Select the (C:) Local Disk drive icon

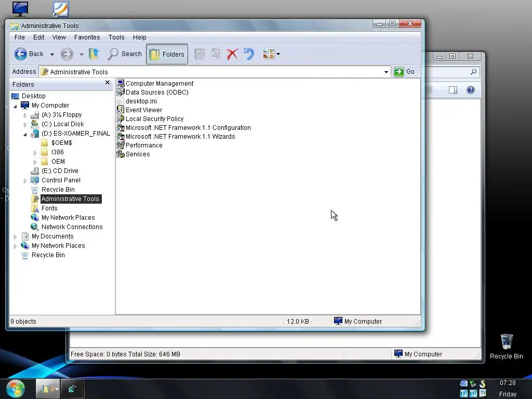coord(35,124)
